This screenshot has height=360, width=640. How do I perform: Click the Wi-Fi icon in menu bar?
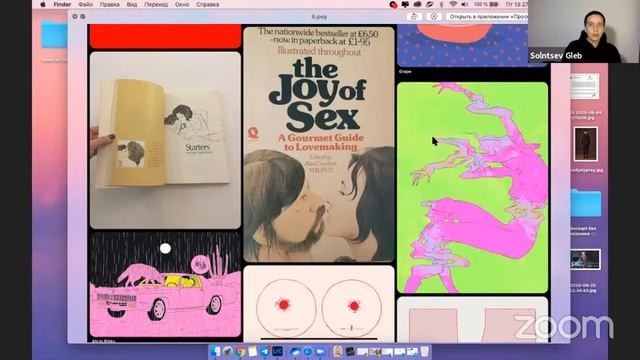(453, 4)
